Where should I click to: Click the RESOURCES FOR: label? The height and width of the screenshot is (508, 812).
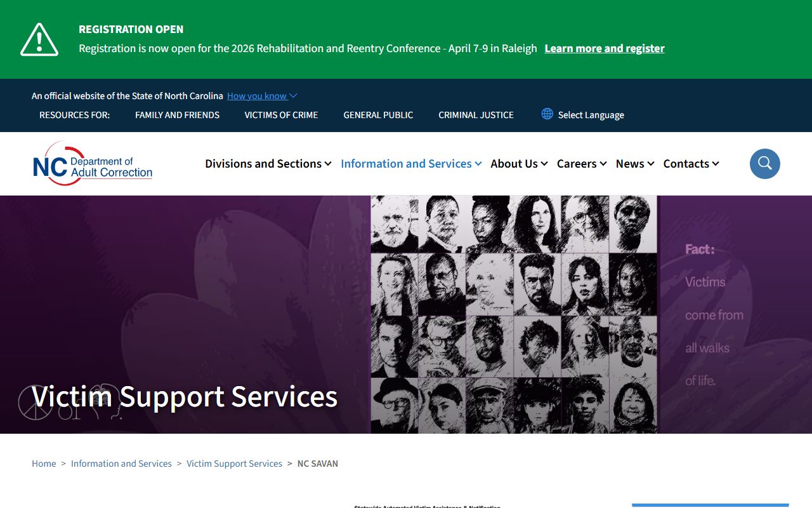click(74, 115)
